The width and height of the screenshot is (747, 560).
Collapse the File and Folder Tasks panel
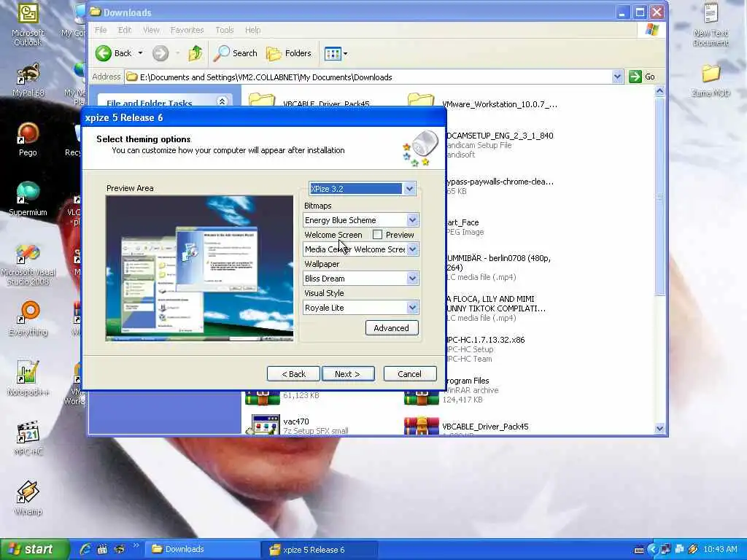pyautogui.click(x=222, y=101)
